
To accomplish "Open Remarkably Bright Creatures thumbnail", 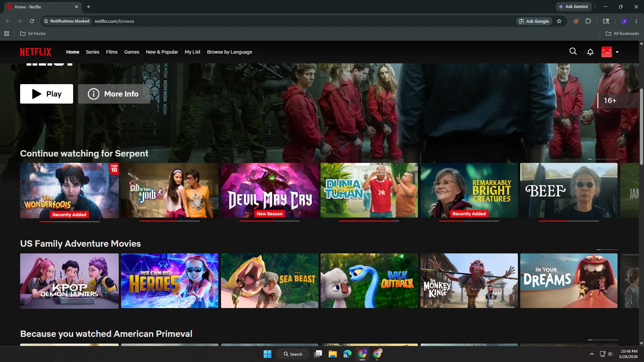I will click(469, 190).
